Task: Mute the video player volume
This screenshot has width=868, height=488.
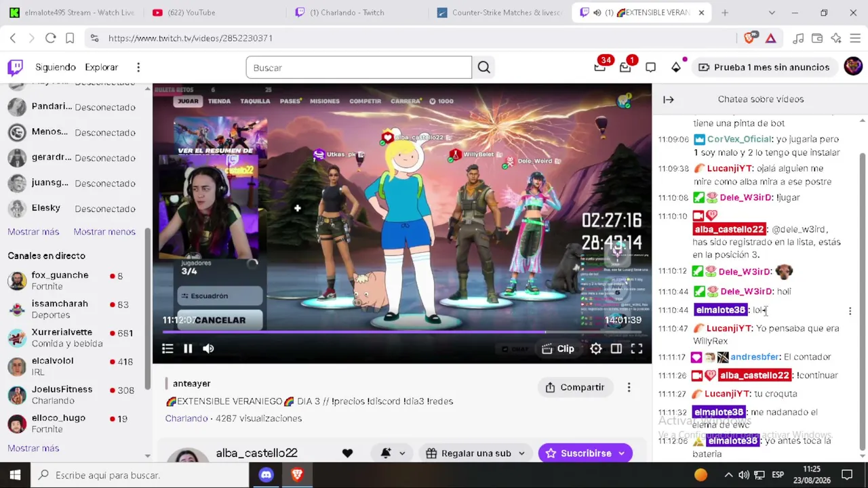Action: [208, 348]
